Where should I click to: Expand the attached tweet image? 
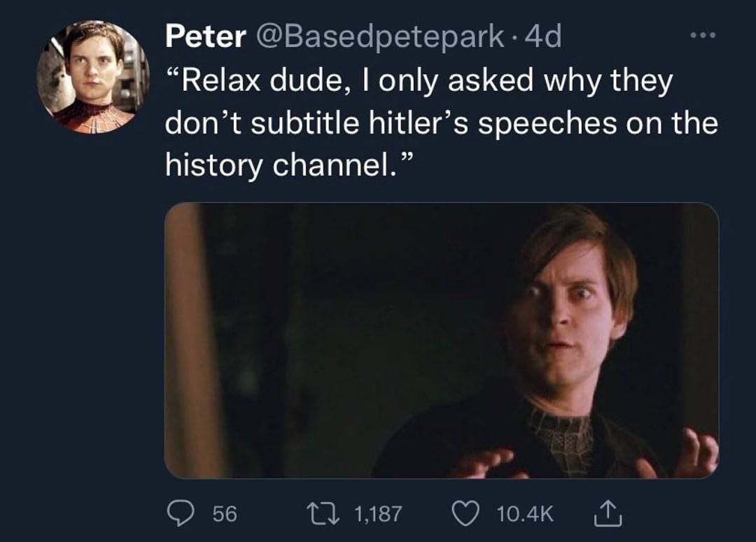[441, 341]
